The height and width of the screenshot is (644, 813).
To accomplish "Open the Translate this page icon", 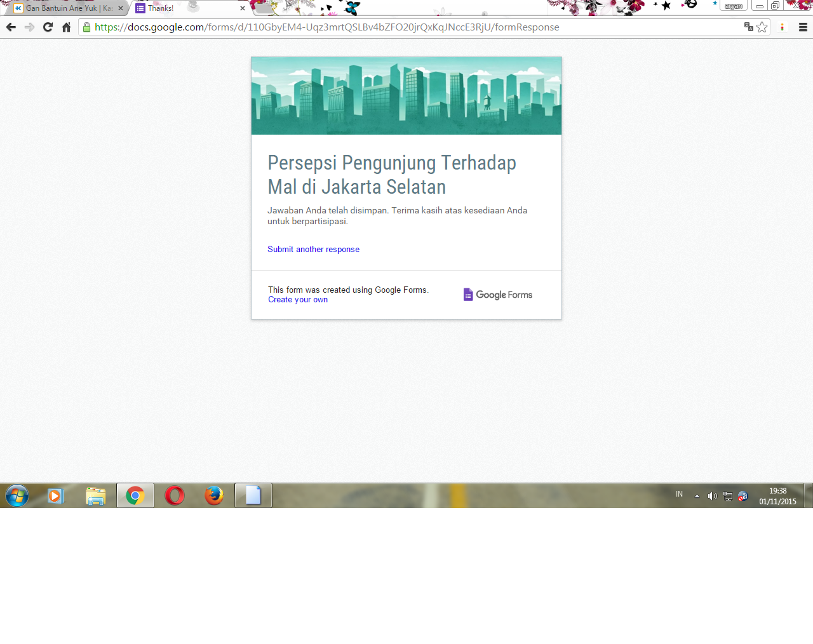I will click(x=748, y=27).
